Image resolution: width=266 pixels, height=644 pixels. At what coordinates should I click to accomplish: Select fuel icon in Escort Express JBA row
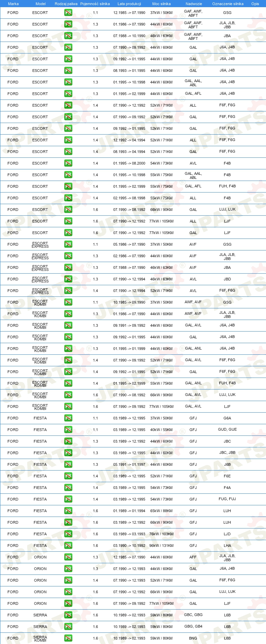tap(68, 267)
